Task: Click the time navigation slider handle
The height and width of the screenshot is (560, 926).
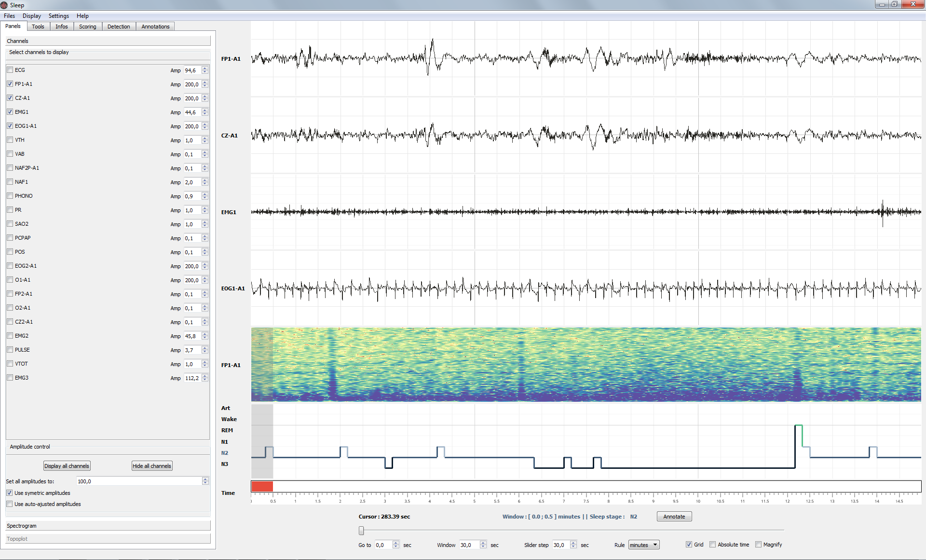Action: point(361,531)
